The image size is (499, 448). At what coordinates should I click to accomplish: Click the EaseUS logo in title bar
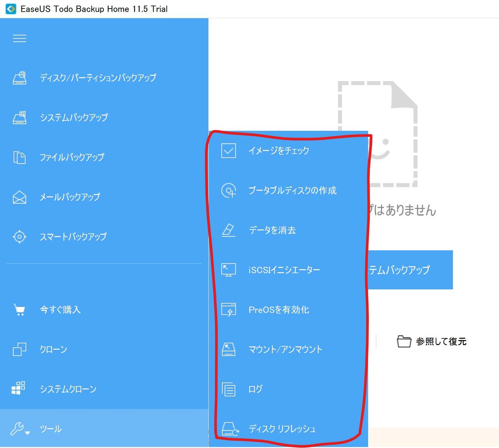pos(11,9)
